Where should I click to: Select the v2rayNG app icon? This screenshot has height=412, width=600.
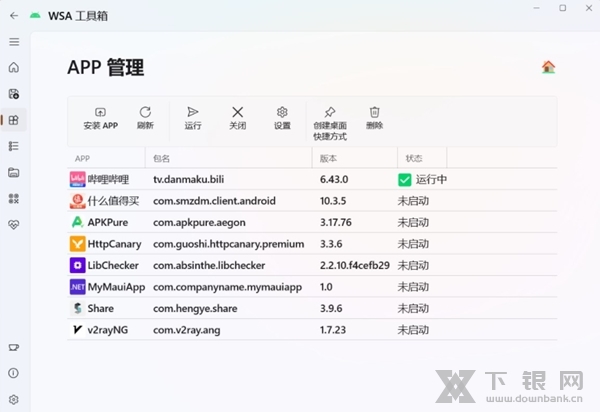[x=78, y=330]
